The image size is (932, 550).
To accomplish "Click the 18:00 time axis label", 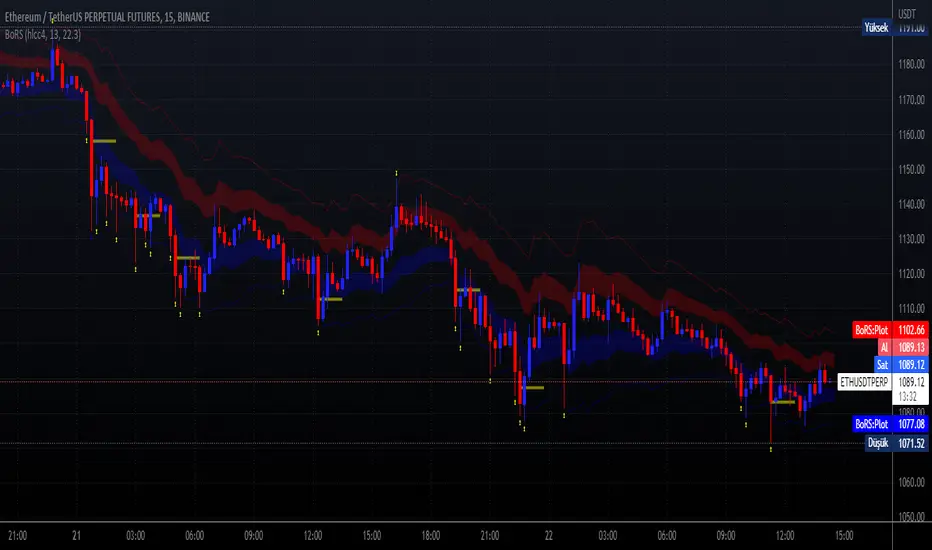I will [430, 536].
